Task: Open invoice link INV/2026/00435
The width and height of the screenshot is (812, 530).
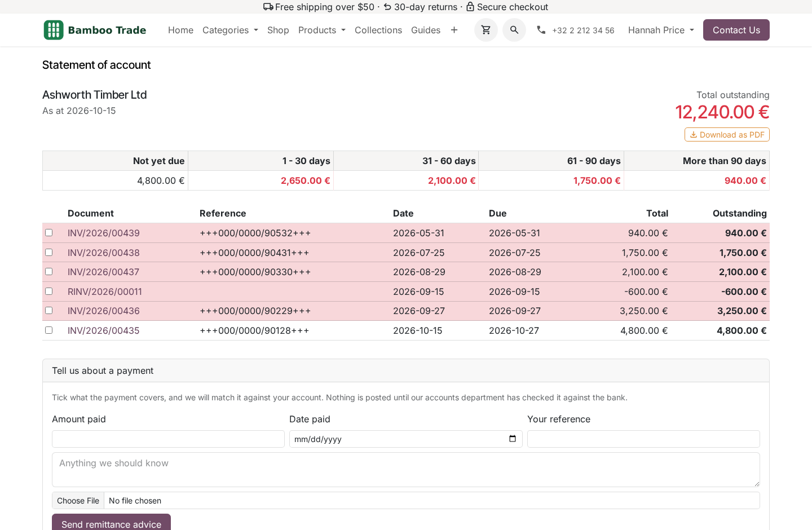Action: (x=104, y=330)
